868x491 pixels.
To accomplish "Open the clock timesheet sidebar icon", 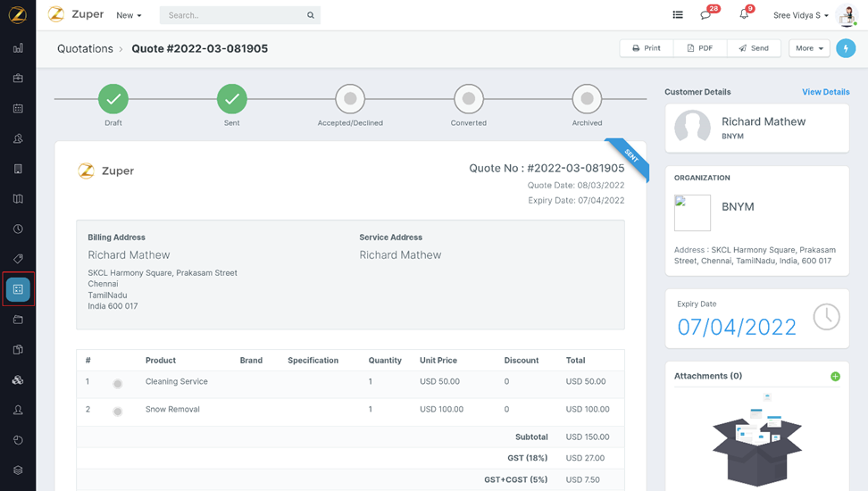I will 18,229.
